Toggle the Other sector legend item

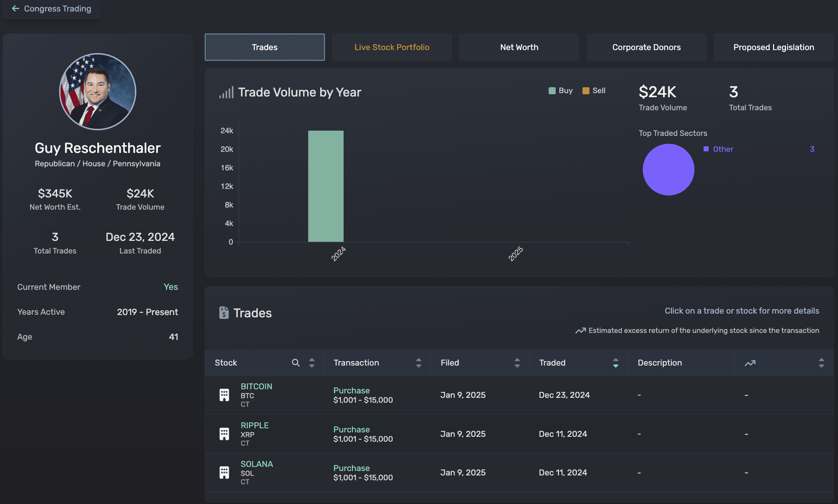[x=718, y=149]
